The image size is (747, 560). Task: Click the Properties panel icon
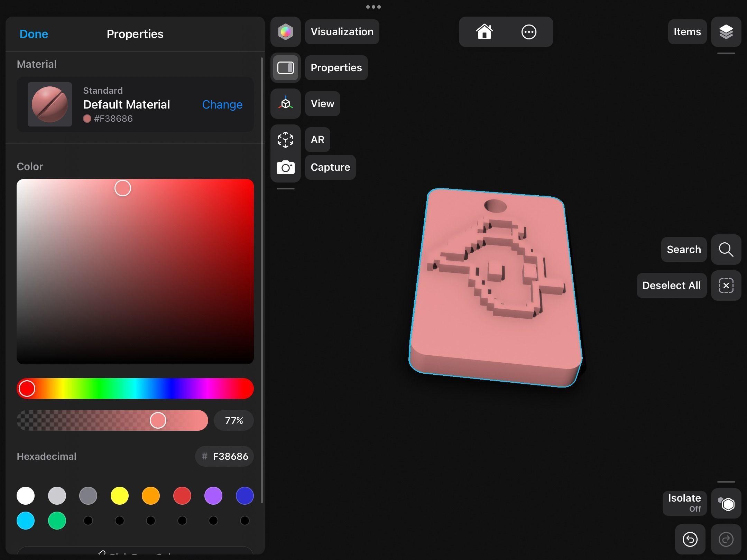[x=285, y=68]
